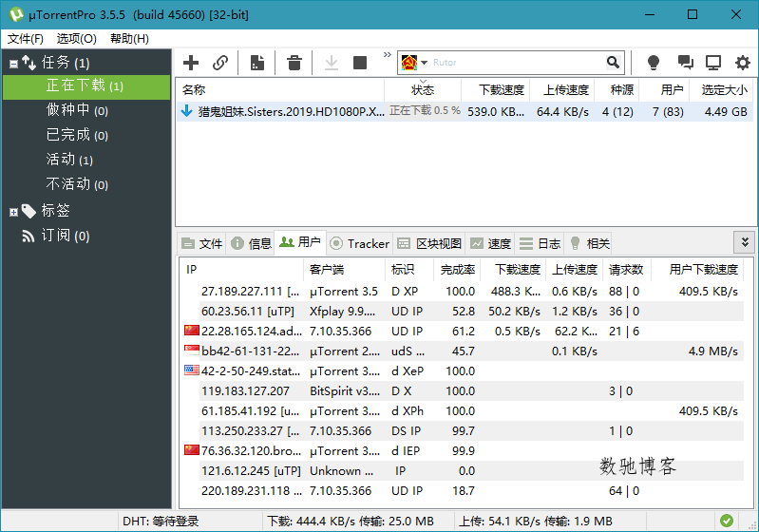Sort peers by 客户端 column
Image resolution: width=759 pixels, height=532 pixels.
[344, 270]
